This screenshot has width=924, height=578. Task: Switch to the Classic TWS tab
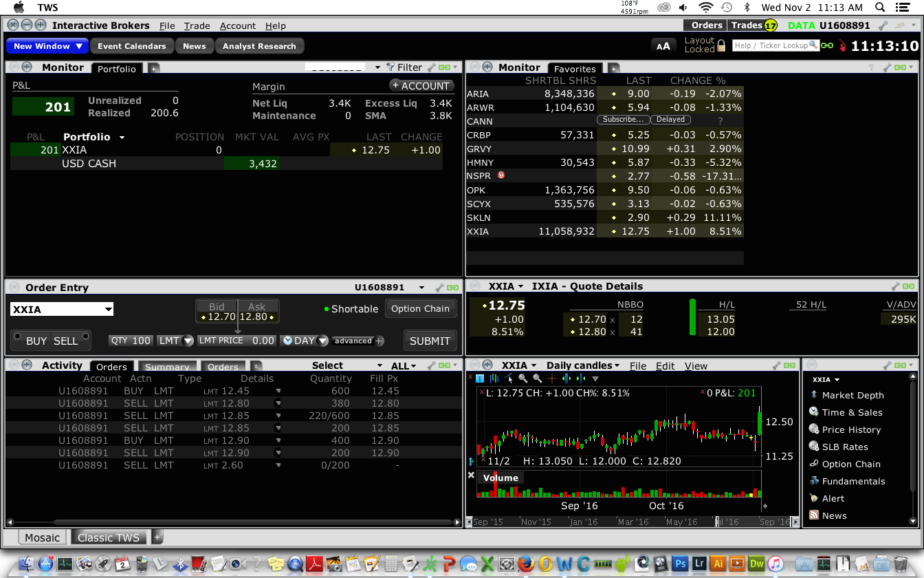[109, 537]
